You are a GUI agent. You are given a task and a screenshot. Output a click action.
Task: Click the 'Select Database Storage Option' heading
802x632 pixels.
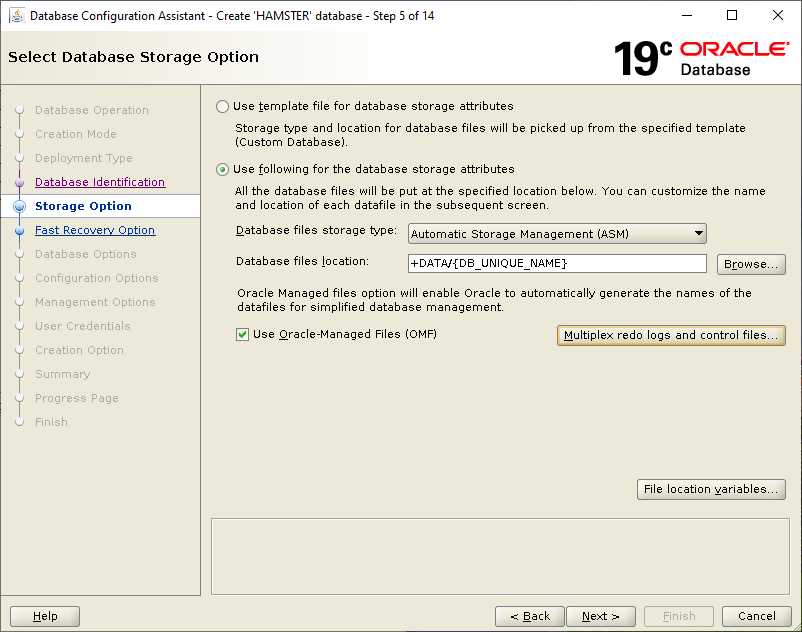point(133,57)
